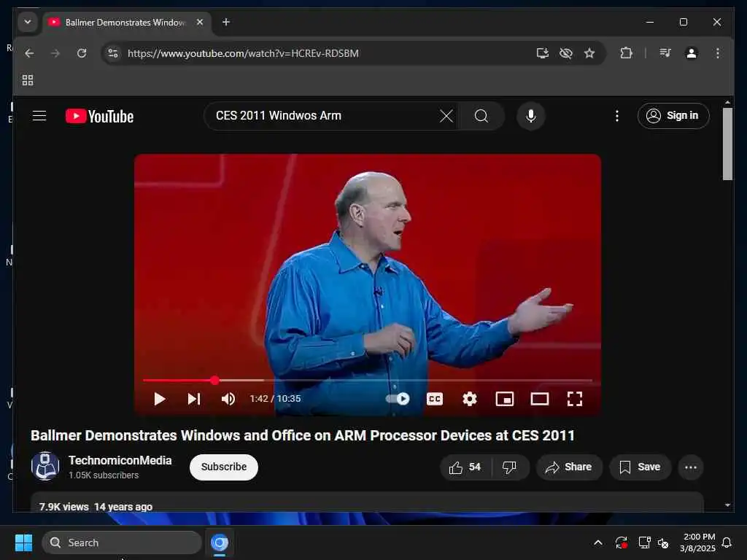
Task: Seek on the red video progress bar
Action: pos(368,381)
